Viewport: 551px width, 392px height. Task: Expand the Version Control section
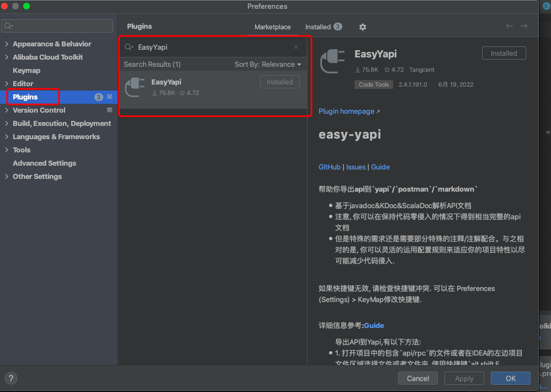(x=7, y=110)
